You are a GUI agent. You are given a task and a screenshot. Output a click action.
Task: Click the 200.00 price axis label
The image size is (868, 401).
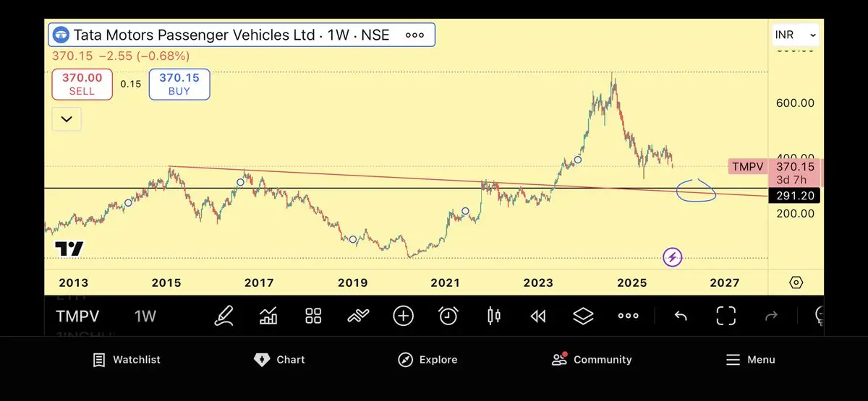click(x=795, y=214)
